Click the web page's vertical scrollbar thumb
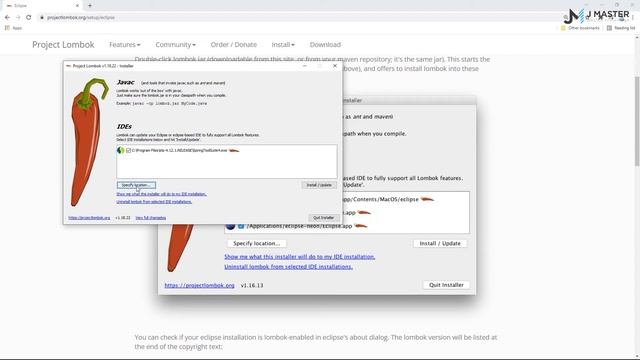 637,121
